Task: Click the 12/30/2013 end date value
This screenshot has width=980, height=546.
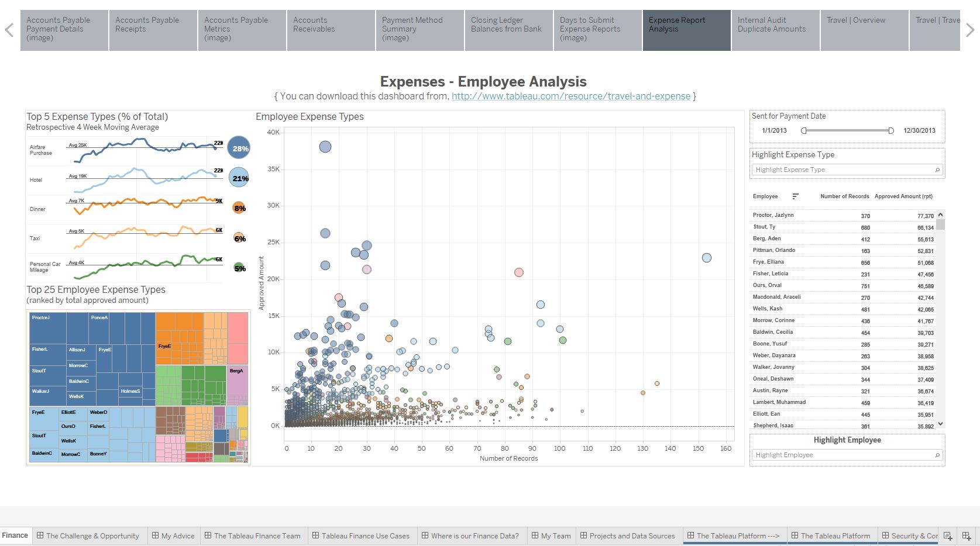Action: coord(919,130)
